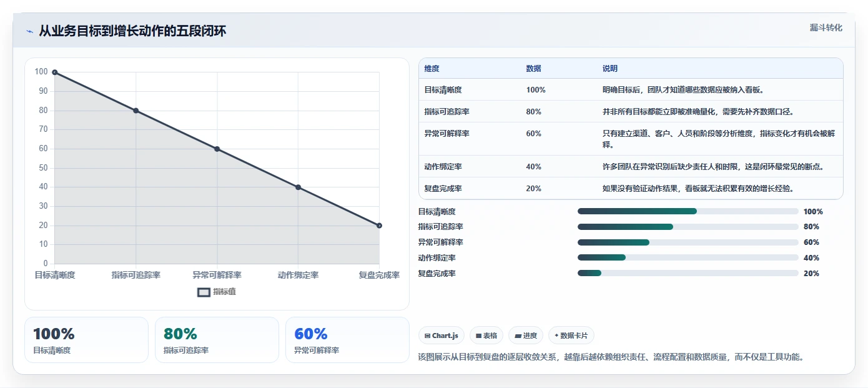Click the chart data point at value 40
Screen dimensions: 868x388
point(298,187)
